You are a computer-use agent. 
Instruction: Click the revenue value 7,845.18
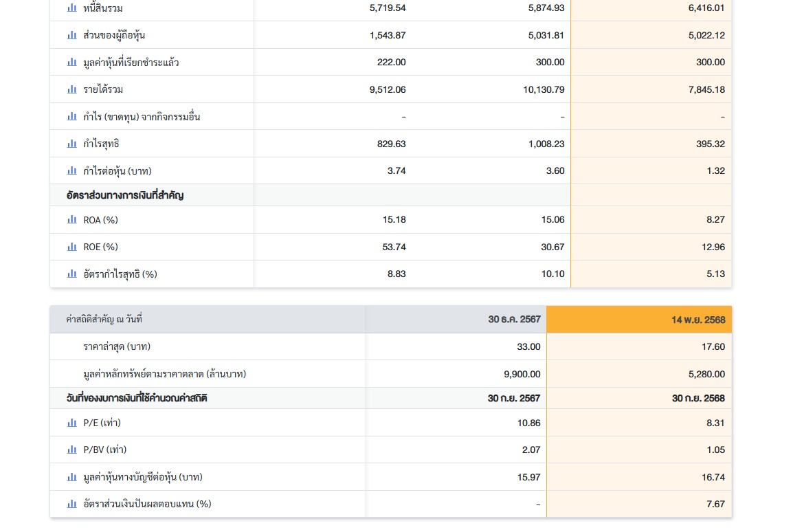706,89
